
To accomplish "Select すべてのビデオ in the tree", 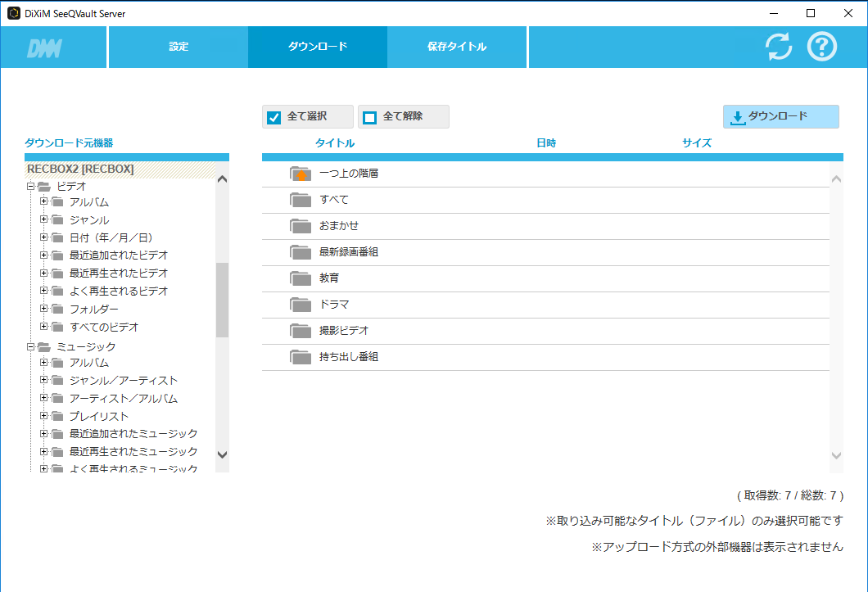I will (x=104, y=327).
